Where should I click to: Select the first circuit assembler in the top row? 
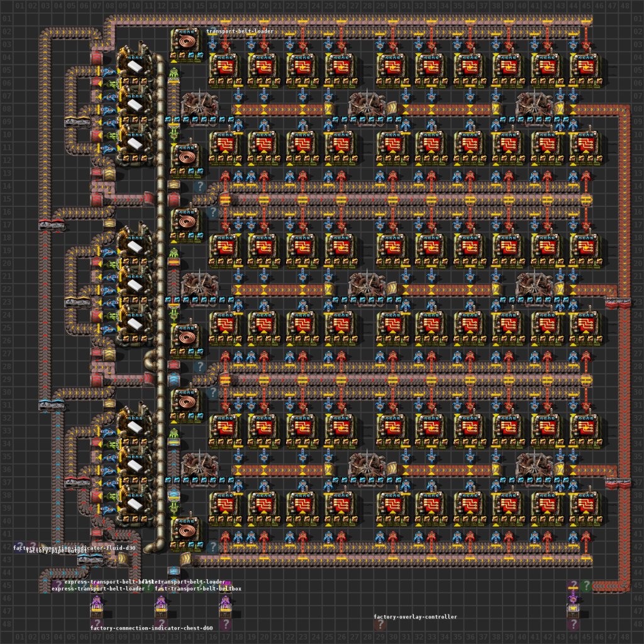pos(225,70)
